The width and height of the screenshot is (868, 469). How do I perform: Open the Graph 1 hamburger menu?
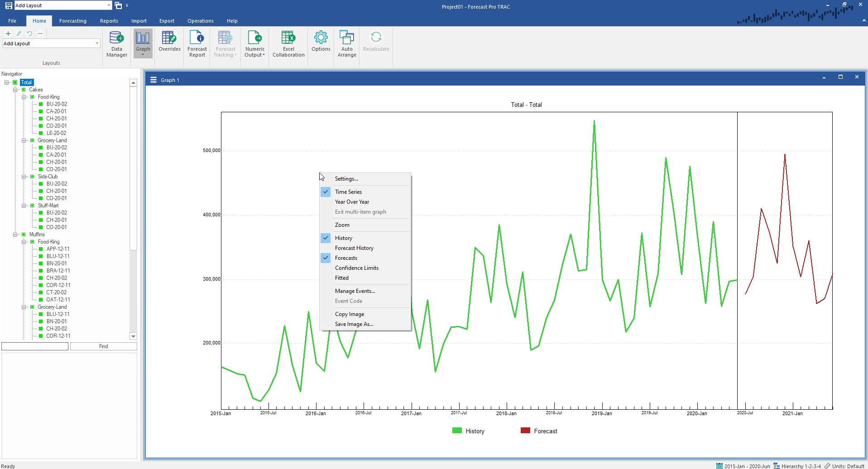point(153,80)
